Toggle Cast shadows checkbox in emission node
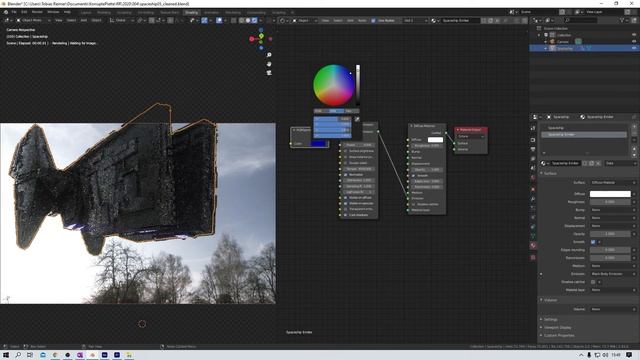Viewport: 640px width, 360px height. point(345,215)
